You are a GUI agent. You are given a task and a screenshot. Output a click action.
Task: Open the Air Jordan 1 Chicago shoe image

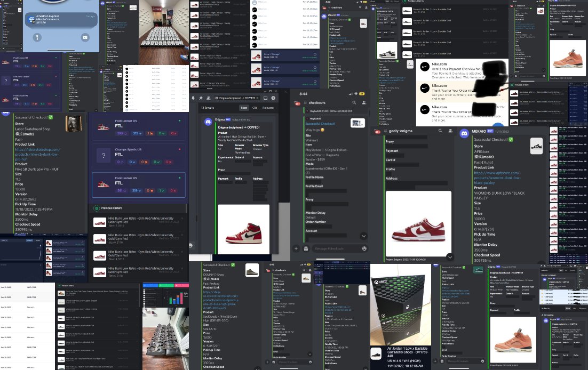point(244,229)
